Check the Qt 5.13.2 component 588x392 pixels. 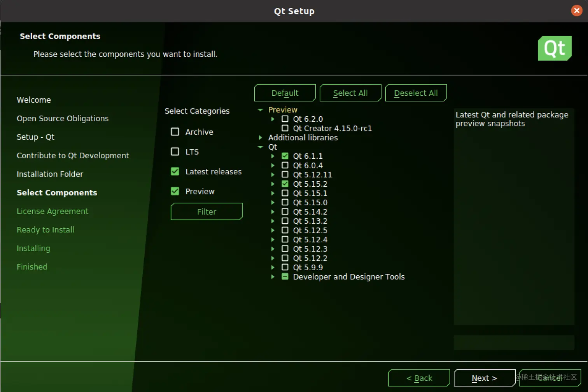click(x=285, y=221)
